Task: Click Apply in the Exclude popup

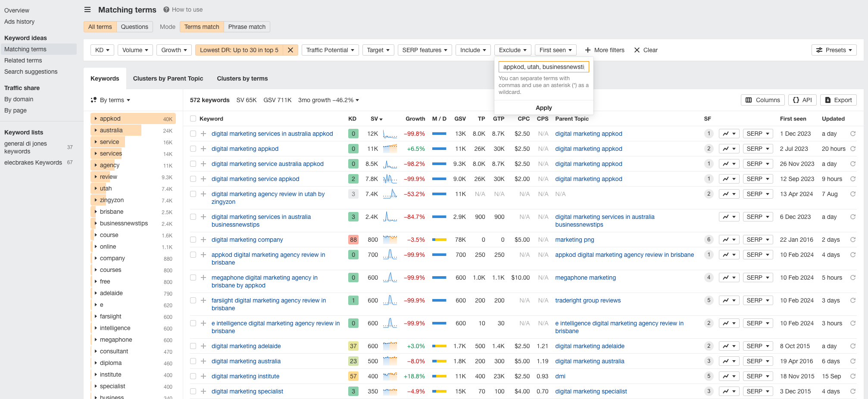Action: click(543, 108)
